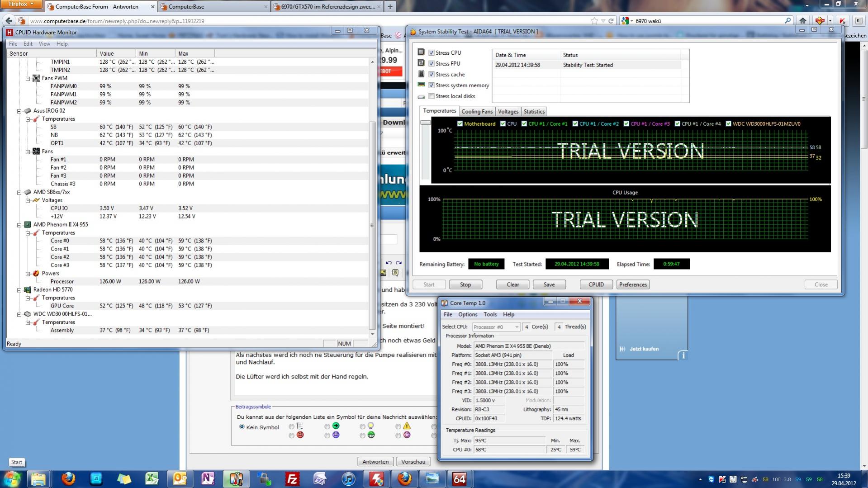Click the Antworten button

pos(375,462)
